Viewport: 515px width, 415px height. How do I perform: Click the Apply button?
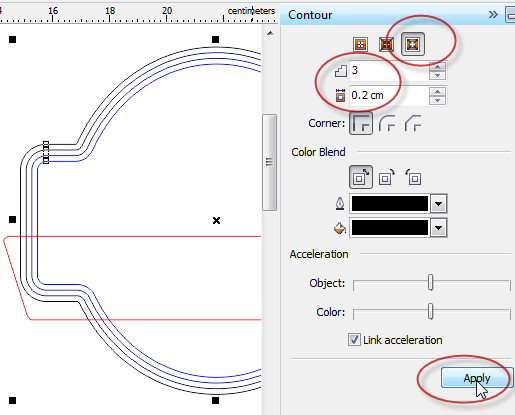point(477,378)
